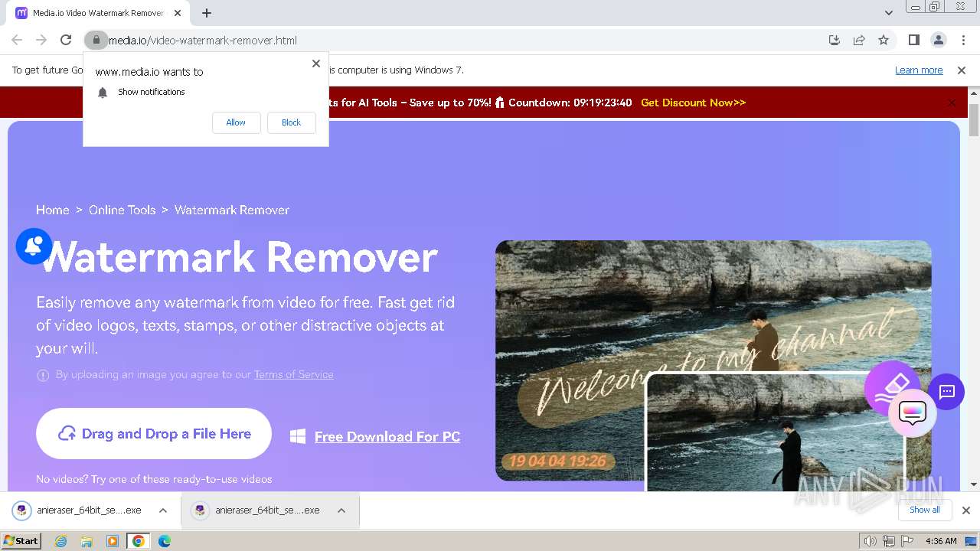Viewport: 980px width, 551px height.
Task: Expand second download item options arrow
Action: pyautogui.click(x=341, y=510)
